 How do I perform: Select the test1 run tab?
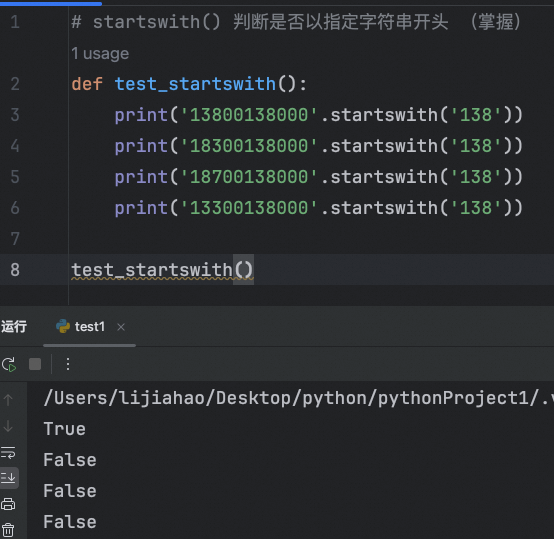pyautogui.click(x=89, y=327)
